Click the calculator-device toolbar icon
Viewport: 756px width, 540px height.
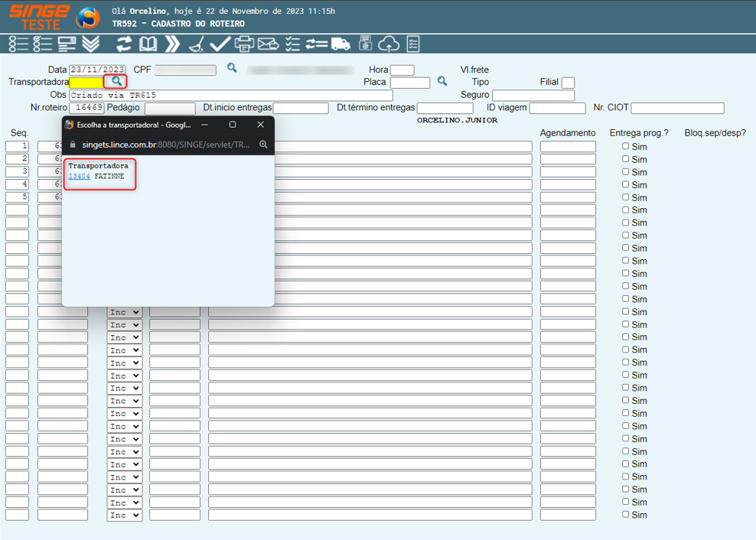(x=365, y=44)
